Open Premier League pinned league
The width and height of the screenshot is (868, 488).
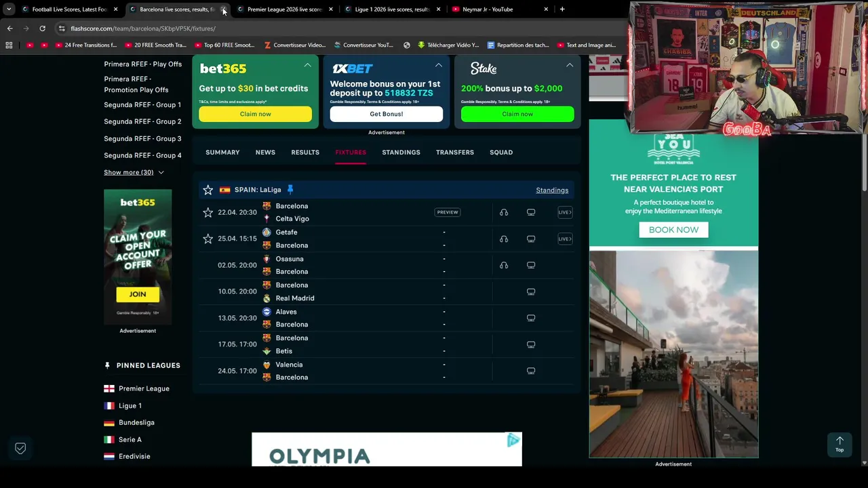click(144, 388)
